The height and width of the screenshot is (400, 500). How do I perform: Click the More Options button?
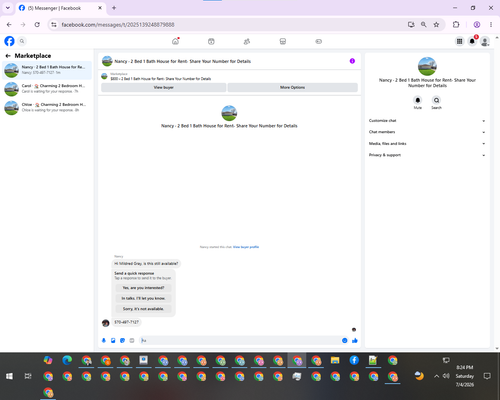pyautogui.click(x=292, y=87)
